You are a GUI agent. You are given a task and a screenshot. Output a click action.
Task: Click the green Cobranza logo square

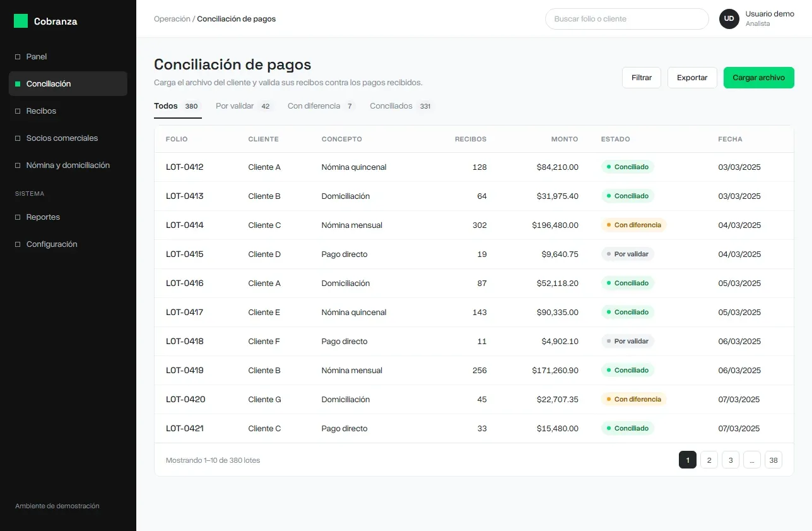click(21, 21)
